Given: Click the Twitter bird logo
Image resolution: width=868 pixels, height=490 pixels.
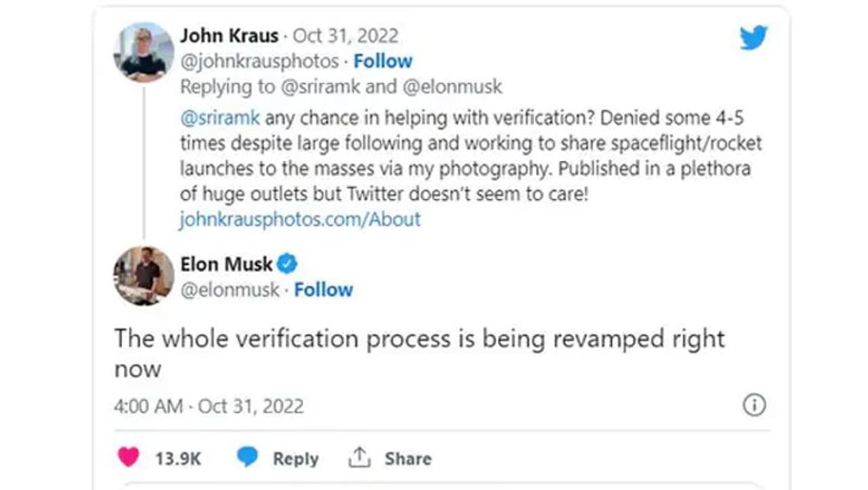Looking at the screenshot, I should (x=753, y=37).
